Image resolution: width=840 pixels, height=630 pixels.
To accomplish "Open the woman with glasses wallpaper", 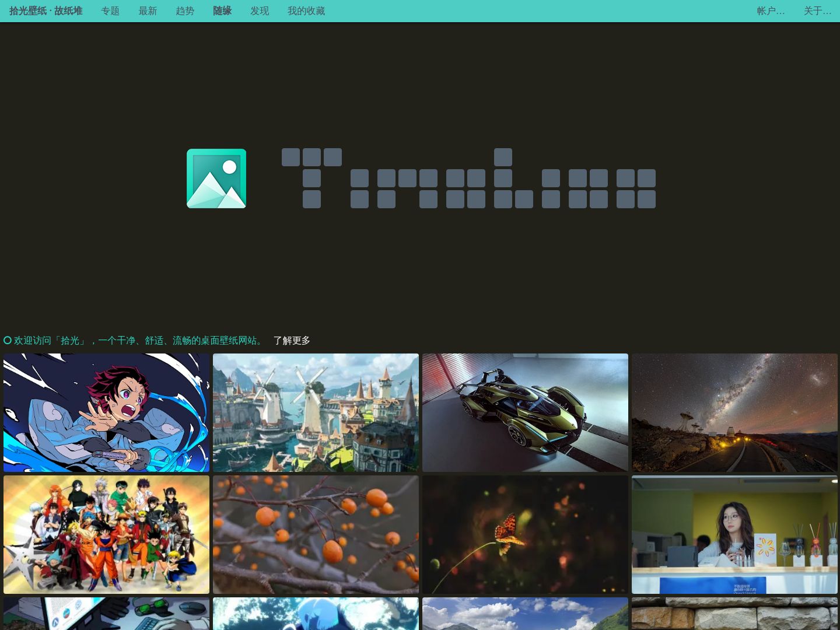I will (734, 534).
